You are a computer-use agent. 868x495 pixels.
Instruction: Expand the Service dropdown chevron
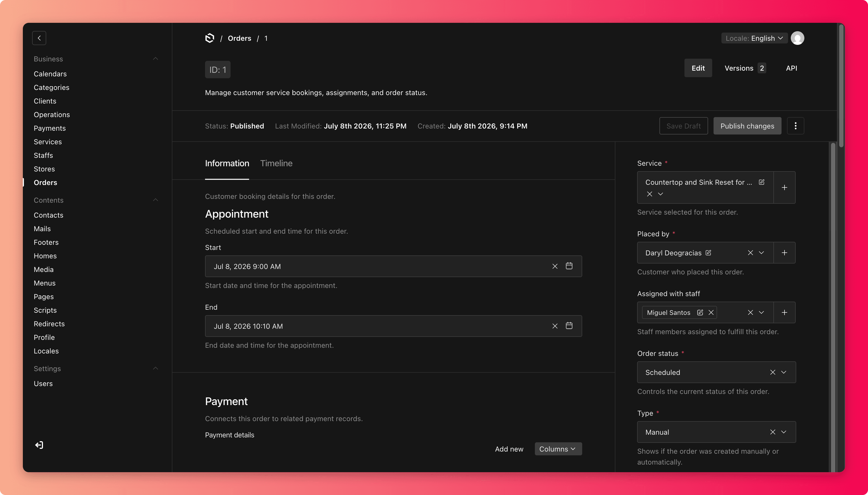pyautogui.click(x=660, y=194)
